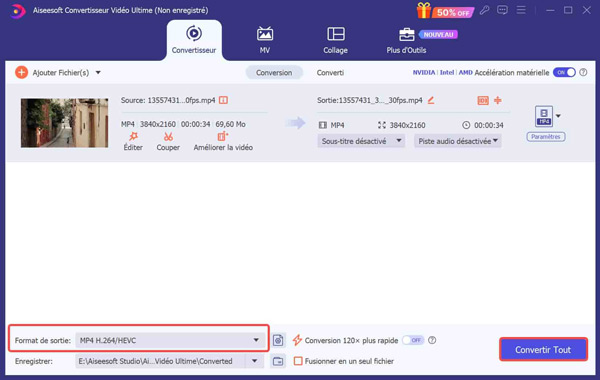
Task: Show source file info icon
Action: [x=223, y=100]
